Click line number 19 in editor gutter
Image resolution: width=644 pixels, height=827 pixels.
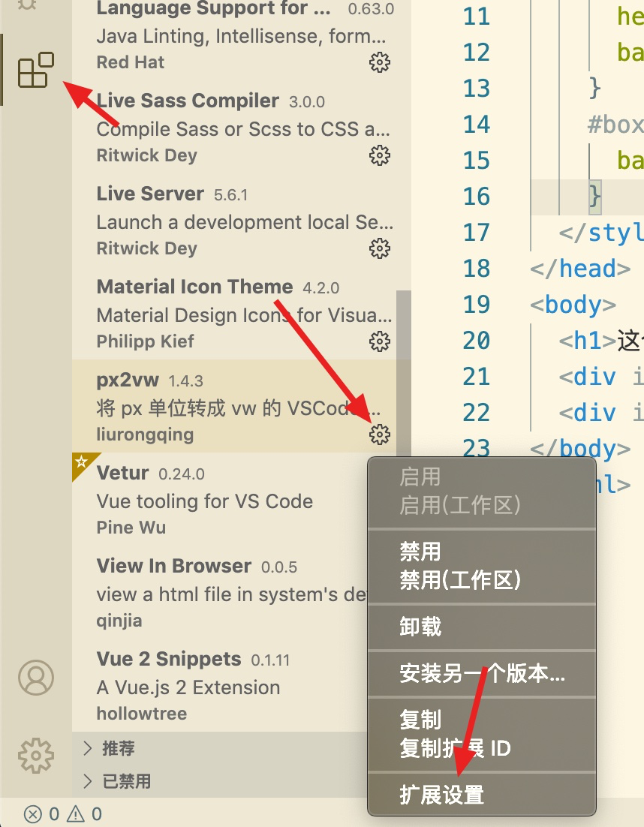pos(477,305)
